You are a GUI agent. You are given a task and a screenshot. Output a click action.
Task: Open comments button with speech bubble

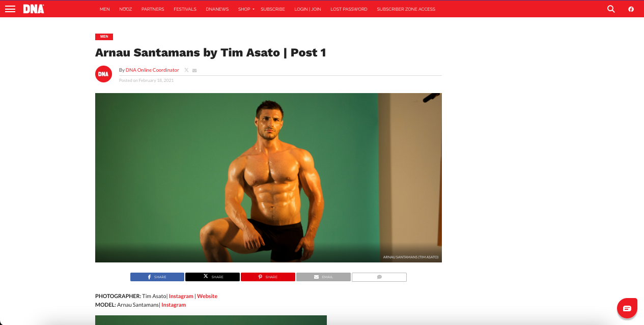[379, 277]
